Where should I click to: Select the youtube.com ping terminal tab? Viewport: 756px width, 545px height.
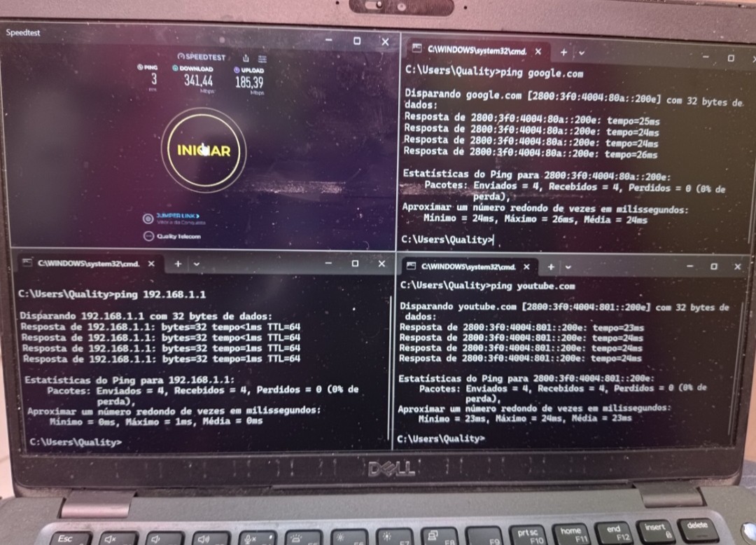coord(462,267)
